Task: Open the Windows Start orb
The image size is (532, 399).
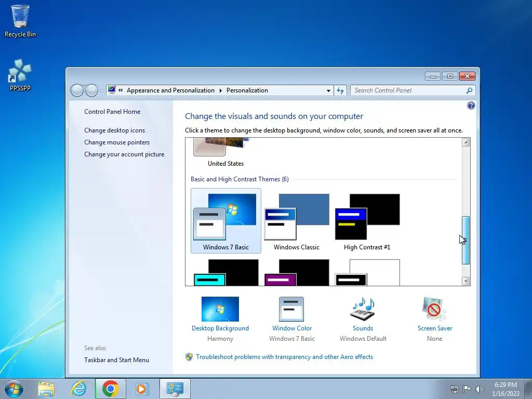Action: 14,389
